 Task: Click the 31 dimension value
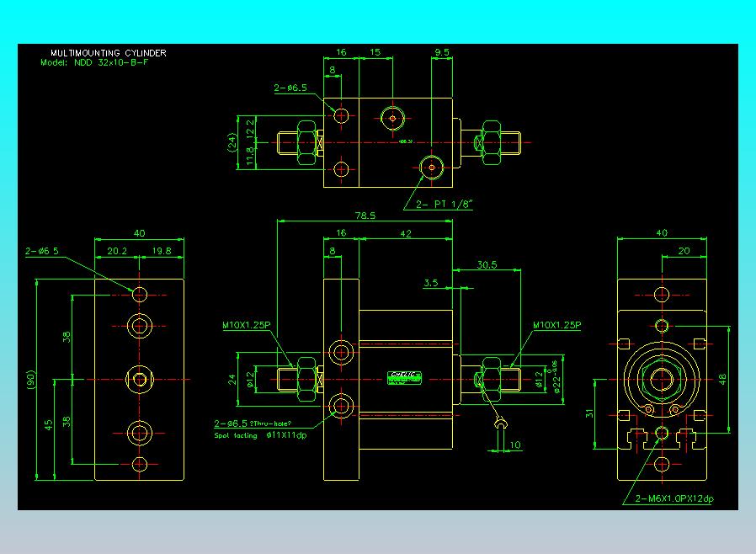(x=589, y=413)
